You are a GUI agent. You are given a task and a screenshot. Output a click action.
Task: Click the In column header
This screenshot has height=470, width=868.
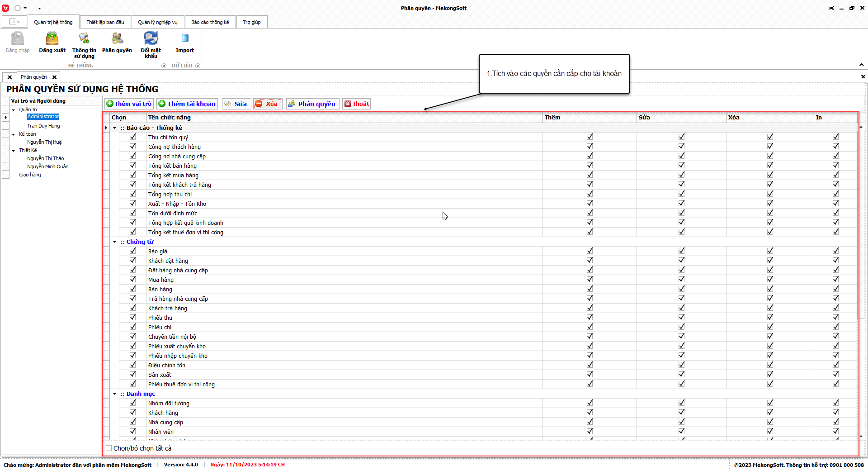tap(835, 118)
